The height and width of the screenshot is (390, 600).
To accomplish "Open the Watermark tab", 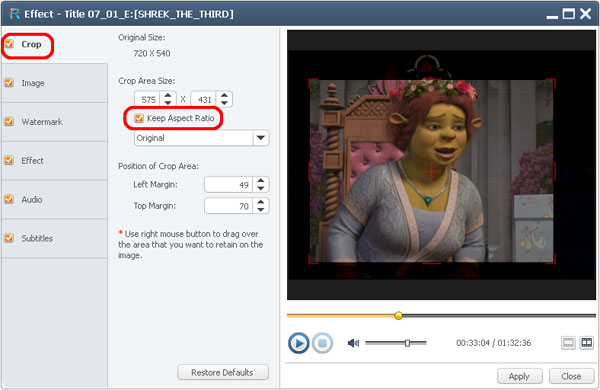I will pyautogui.click(x=54, y=122).
